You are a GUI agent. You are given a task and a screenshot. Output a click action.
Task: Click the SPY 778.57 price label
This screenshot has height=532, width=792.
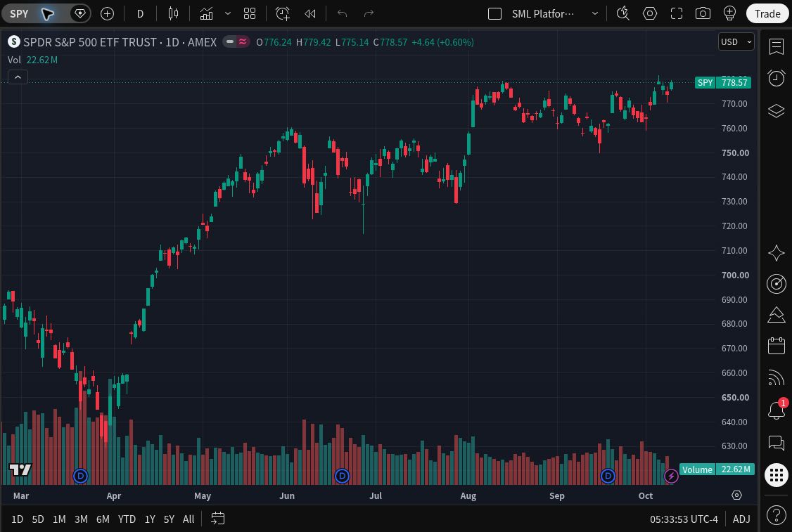click(723, 82)
